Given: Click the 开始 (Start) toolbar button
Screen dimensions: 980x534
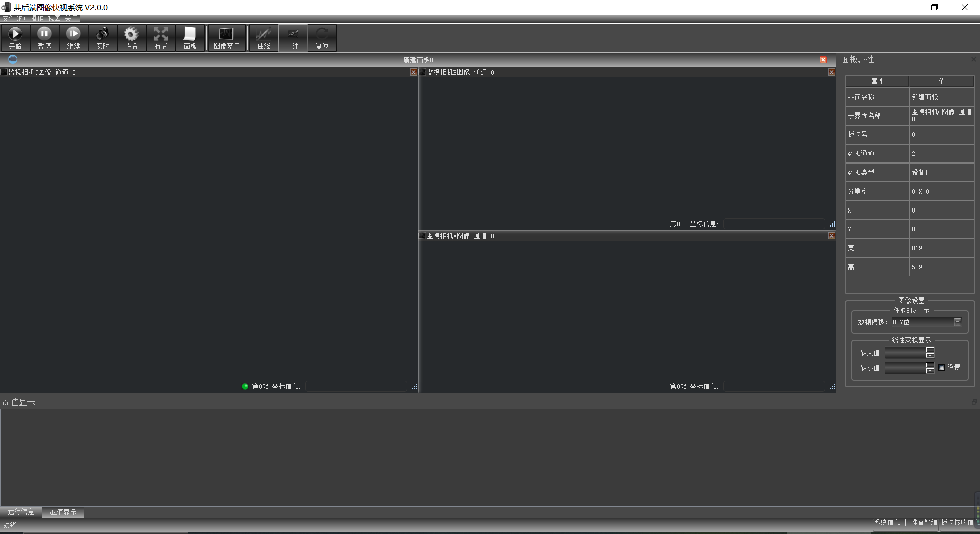Looking at the screenshot, I should (15, 38).
